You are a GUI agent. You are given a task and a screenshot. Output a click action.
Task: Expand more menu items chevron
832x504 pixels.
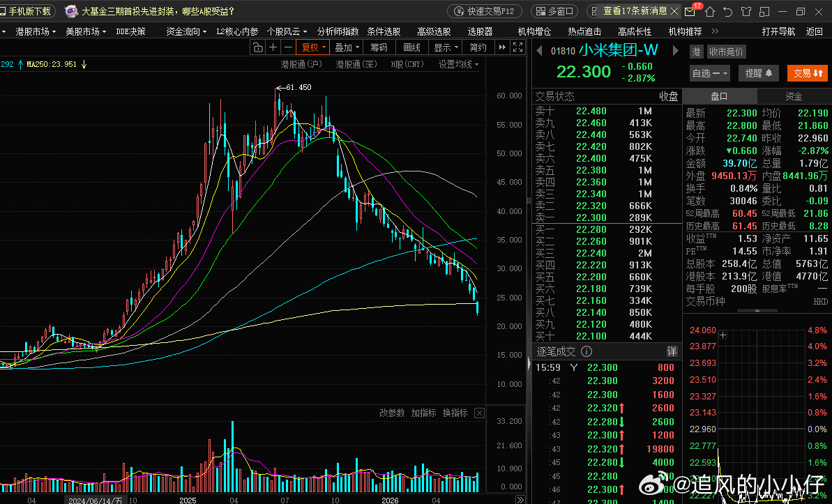715,31
